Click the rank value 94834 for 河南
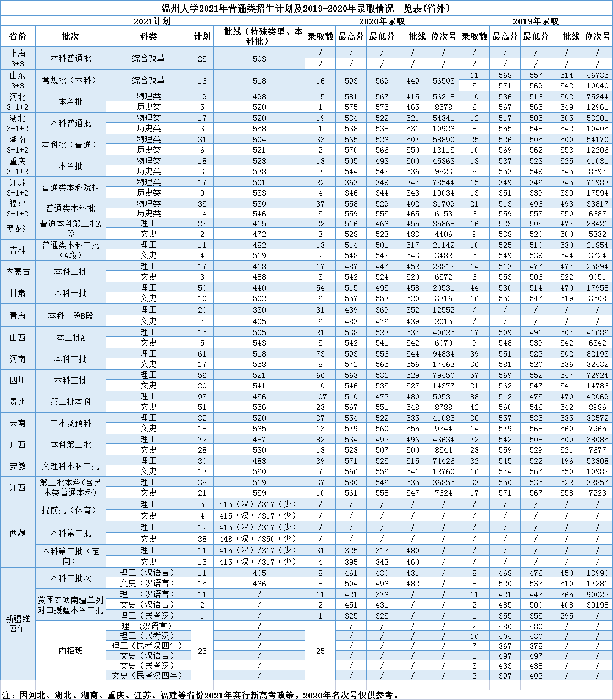The height and width of the screenshot is (700, 613). [443, 354]
